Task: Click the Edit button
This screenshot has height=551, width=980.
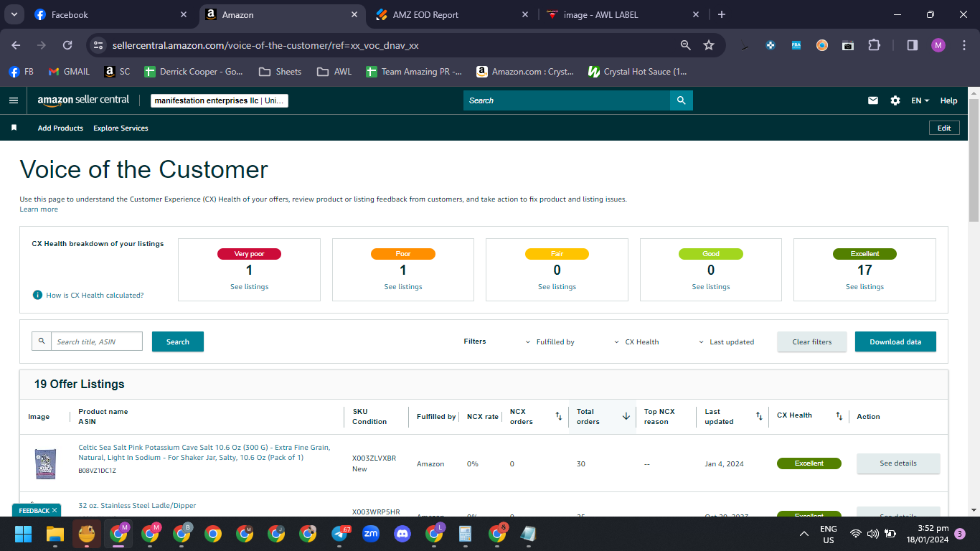Action: point(944,128)
